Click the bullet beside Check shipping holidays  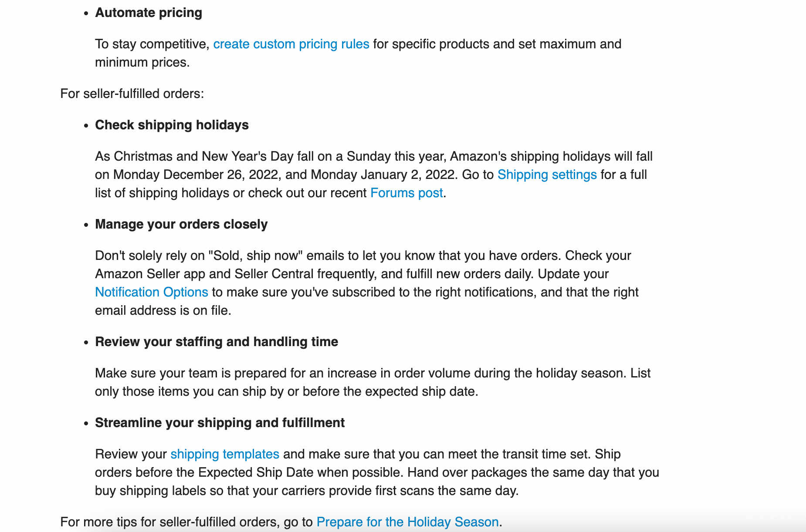point(86,126)
